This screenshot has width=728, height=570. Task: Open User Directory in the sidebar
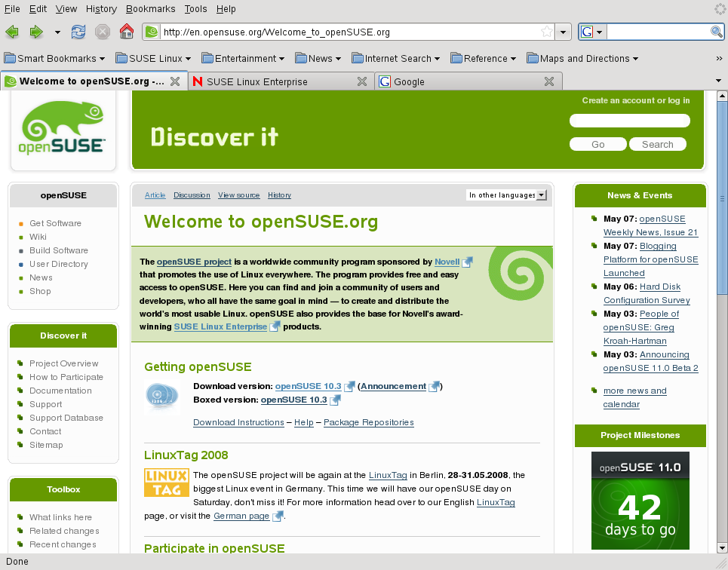[x=59, y=264]
